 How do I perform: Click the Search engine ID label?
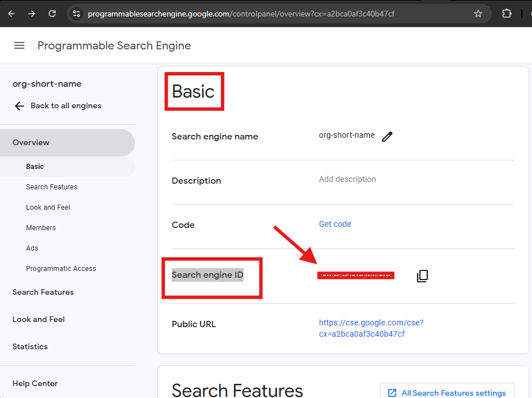coord(207,275)
